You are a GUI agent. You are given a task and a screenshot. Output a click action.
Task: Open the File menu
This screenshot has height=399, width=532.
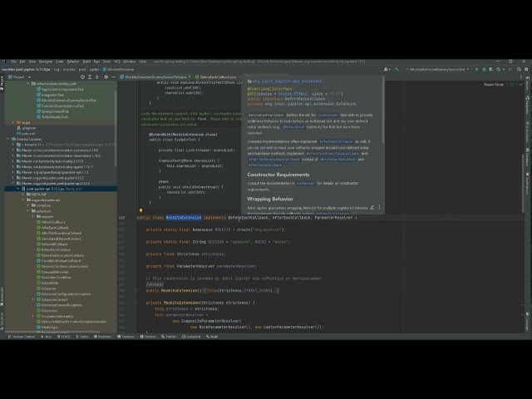click(x=13, y=62)
